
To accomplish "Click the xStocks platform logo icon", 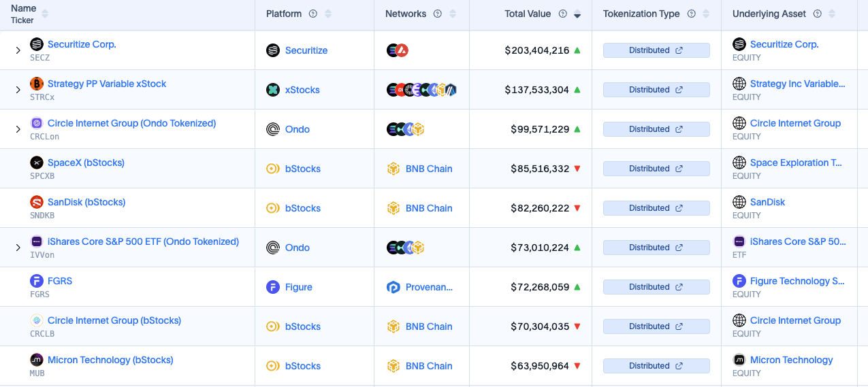I will pyautogui.click(x=273, y=90).
